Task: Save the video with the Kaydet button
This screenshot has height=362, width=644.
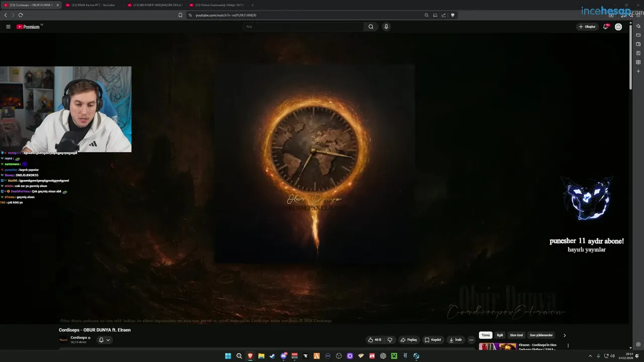Action: coord(433,340)
